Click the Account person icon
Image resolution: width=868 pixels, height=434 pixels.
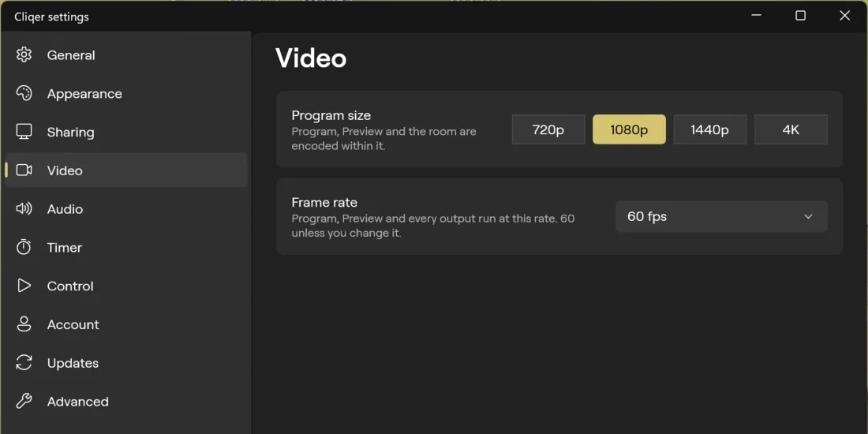coord(24,324)
